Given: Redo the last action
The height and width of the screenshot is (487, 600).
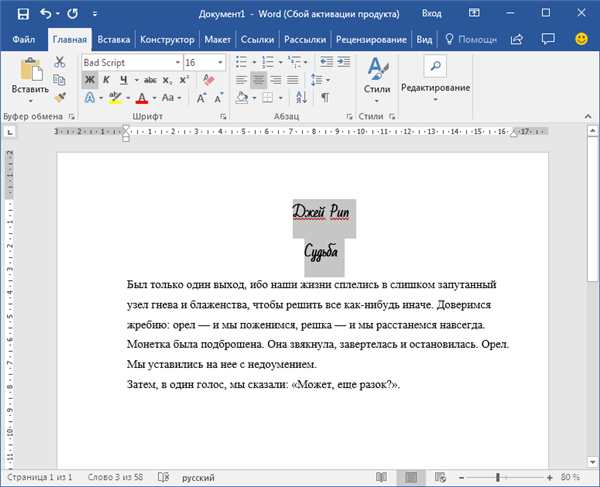Looking at the screenshot, I should click(x=72, y=14).
